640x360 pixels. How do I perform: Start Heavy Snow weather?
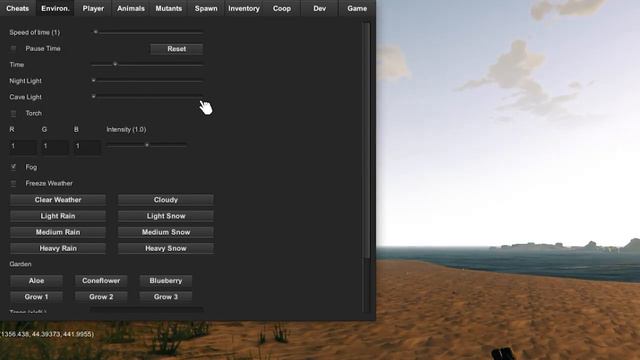166,248
